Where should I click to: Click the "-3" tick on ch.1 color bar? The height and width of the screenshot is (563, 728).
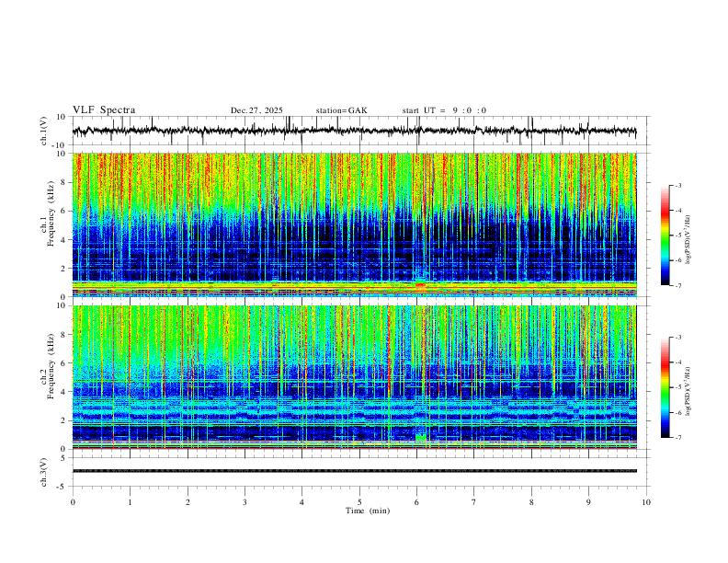(x=678, y=185)
